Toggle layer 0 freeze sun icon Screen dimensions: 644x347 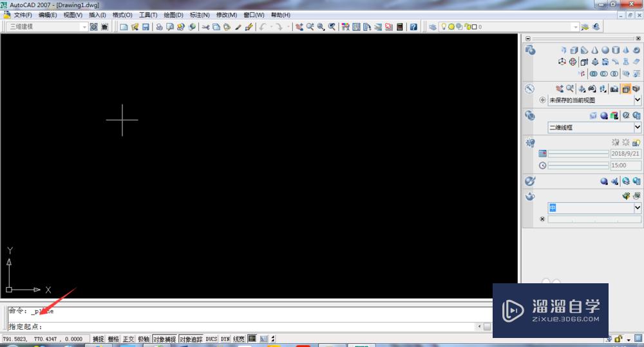pyautogui.click(x=451, y=26)
